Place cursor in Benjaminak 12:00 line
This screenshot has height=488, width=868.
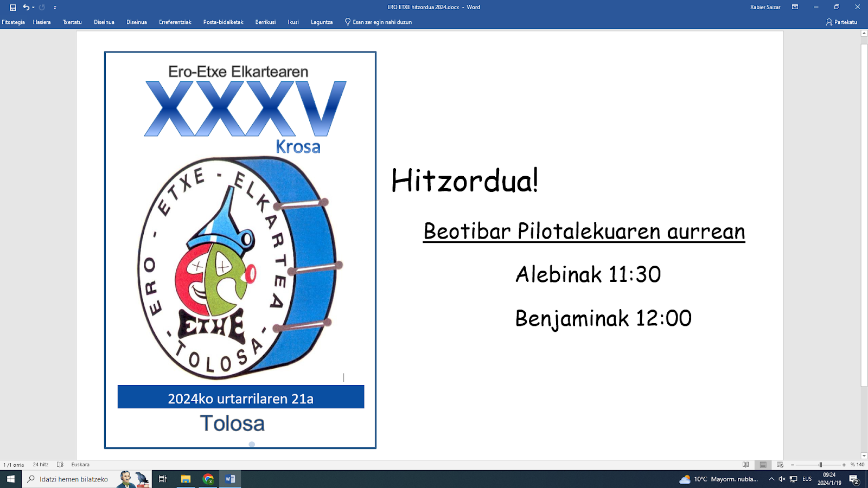click(603, 318)
